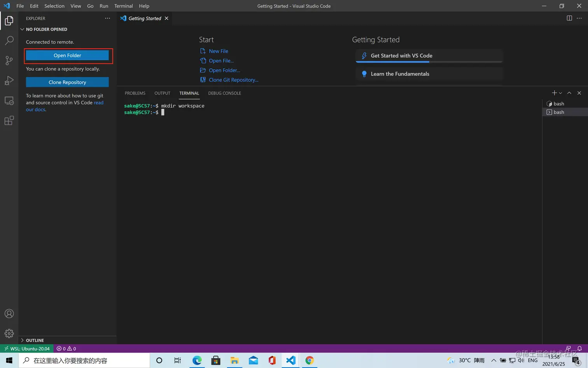Click the Open Folder... link under Start
The width and height of the screenshot is (588, 368).
coord(224,70)
